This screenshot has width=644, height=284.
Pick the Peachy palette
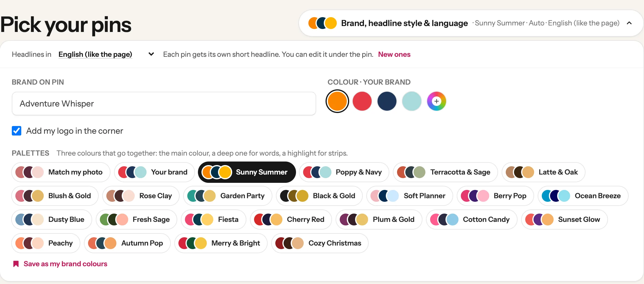coord(46,243)
